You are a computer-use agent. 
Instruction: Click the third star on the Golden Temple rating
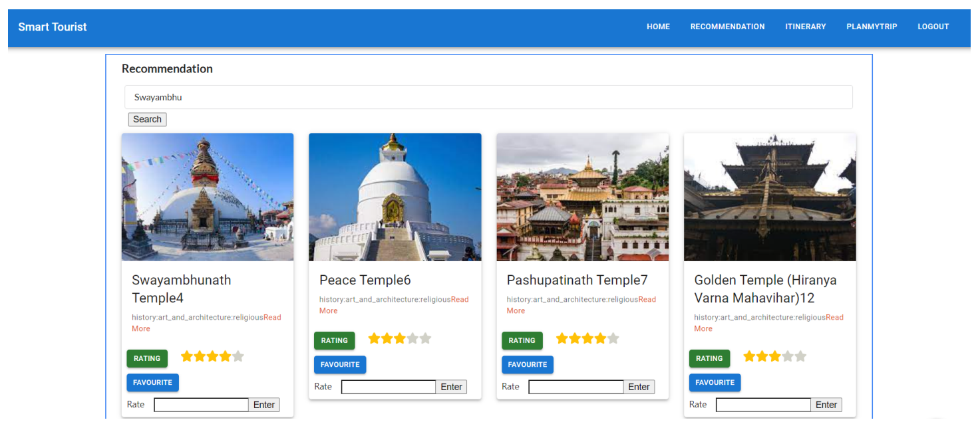click(775, 356)
